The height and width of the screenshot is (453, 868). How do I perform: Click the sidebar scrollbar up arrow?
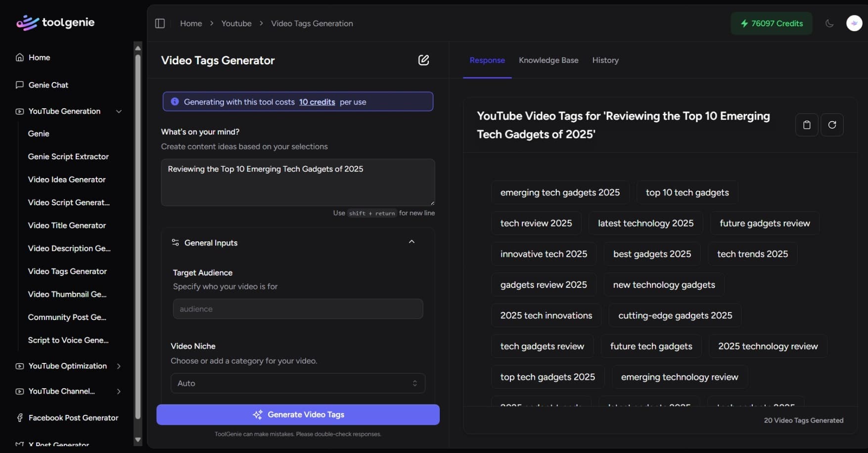(x=138, y=48)
